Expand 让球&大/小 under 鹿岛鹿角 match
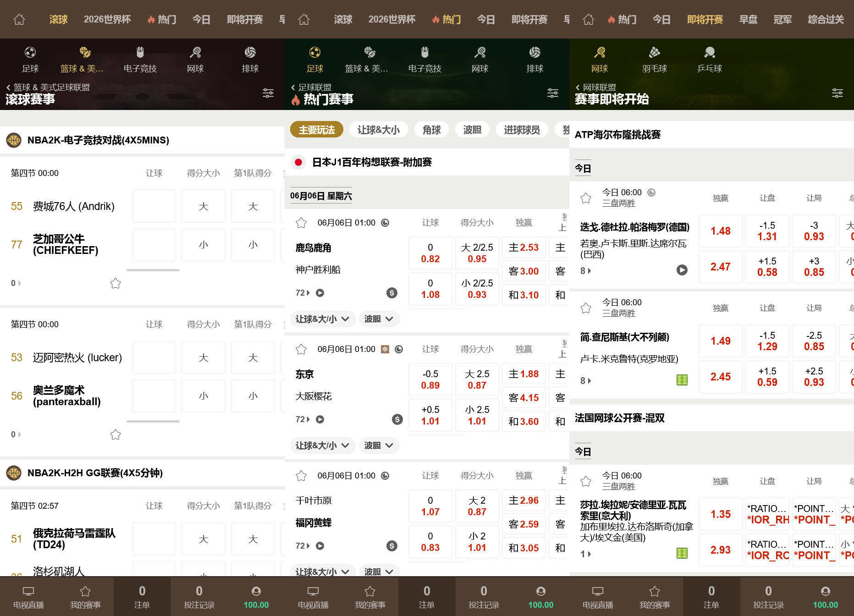This screenshot has width=854, height=616. [322, 319]
